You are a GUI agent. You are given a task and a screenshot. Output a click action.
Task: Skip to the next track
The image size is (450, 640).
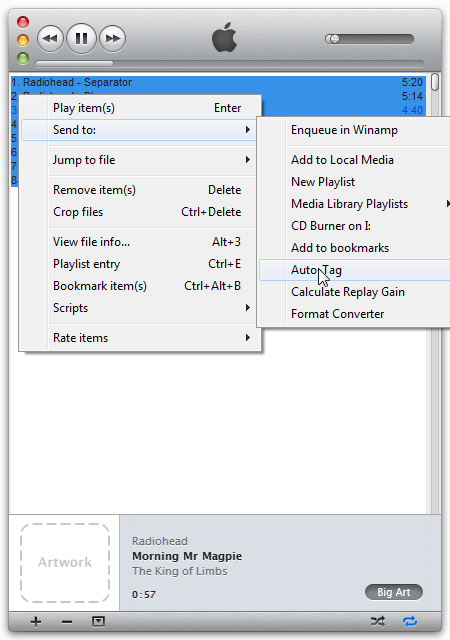113,38
